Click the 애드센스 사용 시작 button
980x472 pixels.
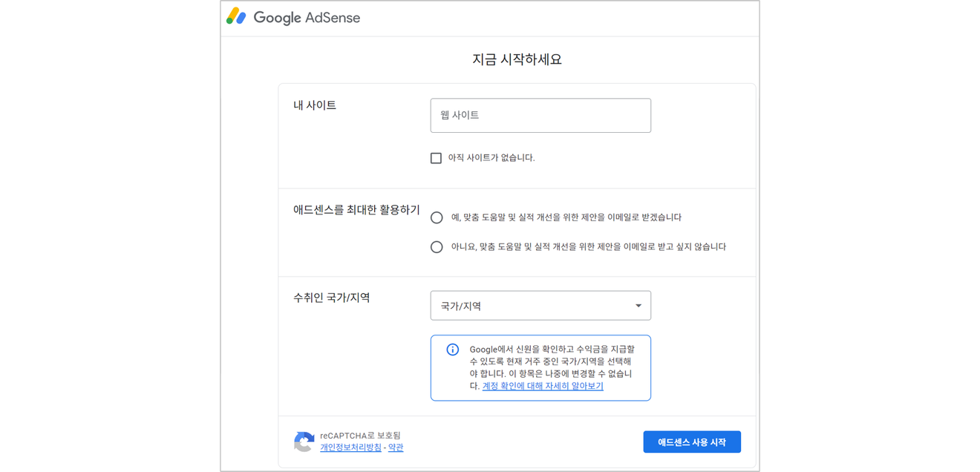coord(692,442)
